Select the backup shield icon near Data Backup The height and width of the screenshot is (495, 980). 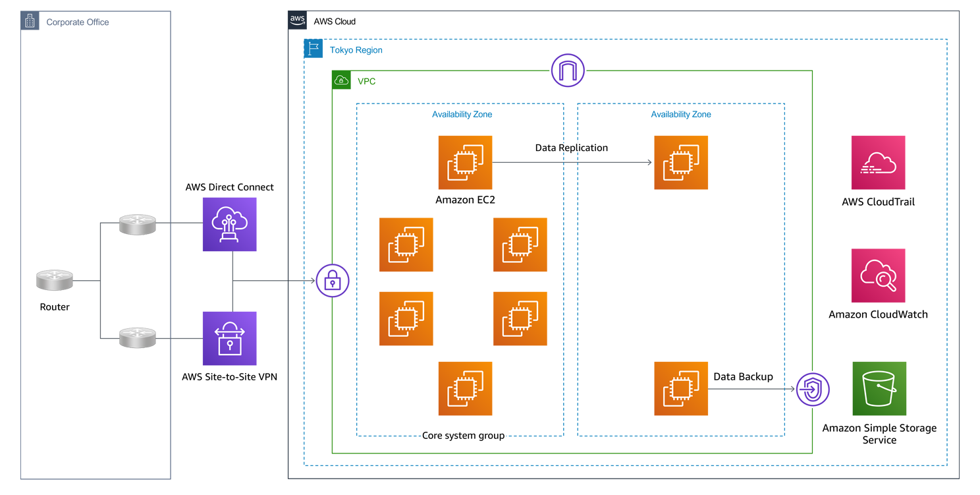point(812,389)
